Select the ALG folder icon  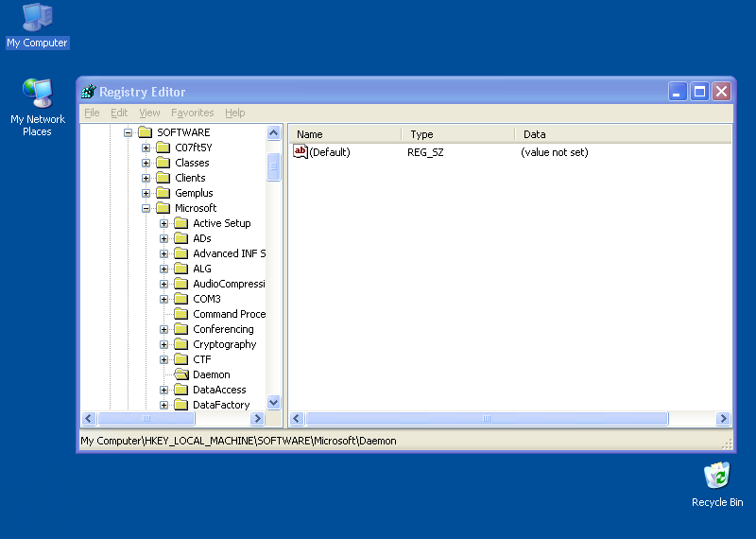click(181, 269)
